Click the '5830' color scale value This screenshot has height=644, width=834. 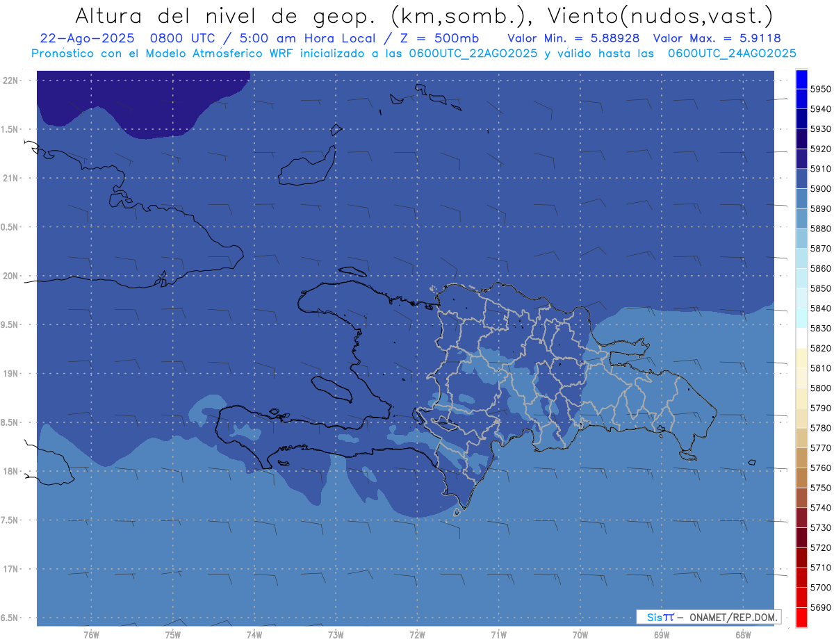pyautogui.click(x=820, y=328)
